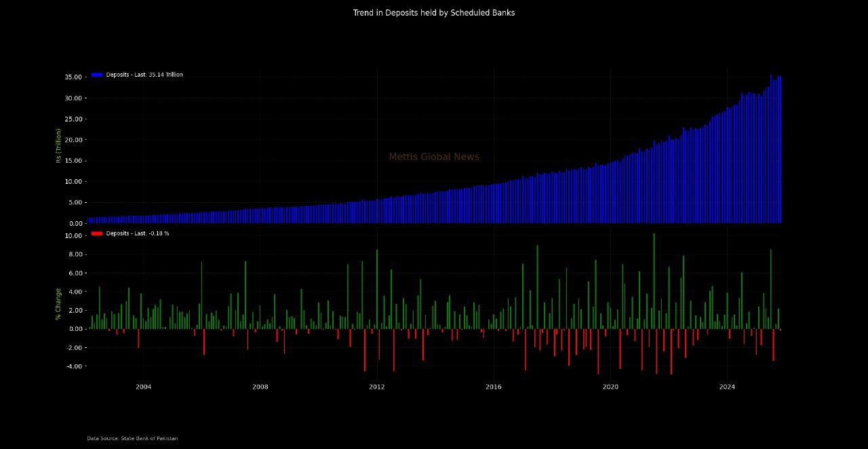The image size is (868, 449).
Task: Click the 2016 x-axis tick label
Action: pos(493,387)
